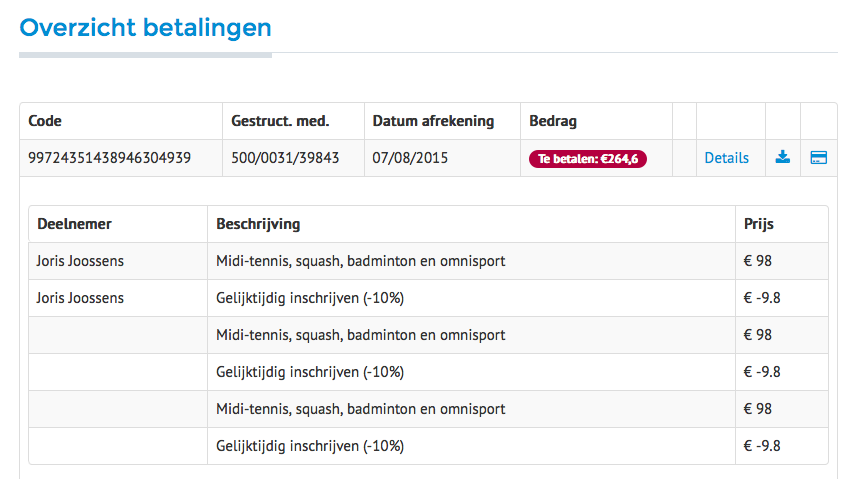Image resolution: width=854 pixels, height=479 pixels.
Task: Select payment code 99724351438946304939
Action: [110, 158]
